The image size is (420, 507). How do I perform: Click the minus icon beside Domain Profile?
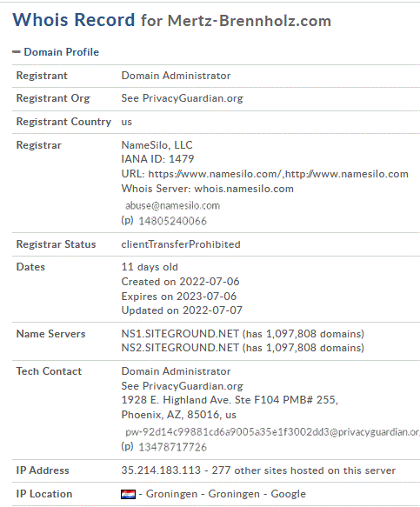[17, 52]
